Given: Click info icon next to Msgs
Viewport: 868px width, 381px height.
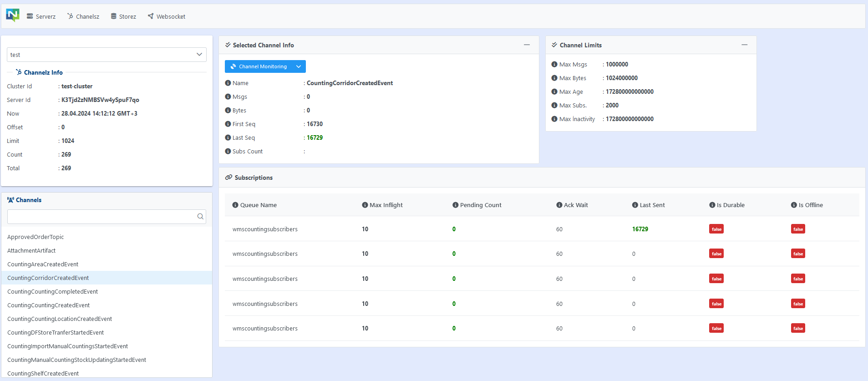Looking at the screenshot, I should pyautogui.click(x=228, y=97).
